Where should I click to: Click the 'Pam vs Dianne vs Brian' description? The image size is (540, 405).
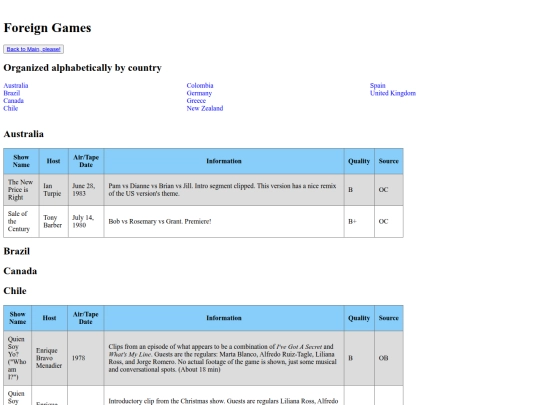[224, 190]
